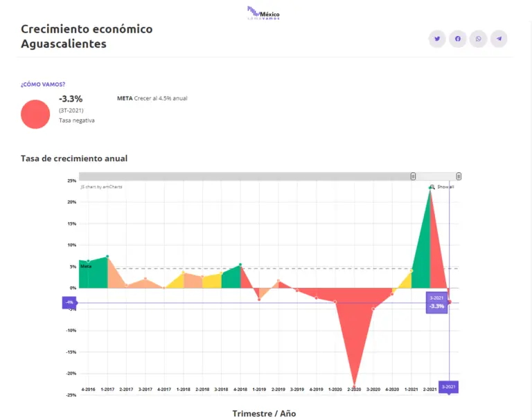Click the 1-2019 data point below zero

(x=259, y=299)
